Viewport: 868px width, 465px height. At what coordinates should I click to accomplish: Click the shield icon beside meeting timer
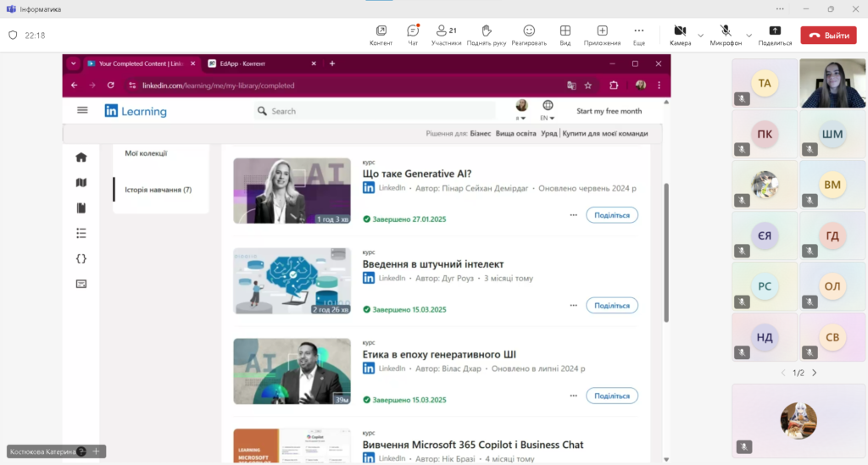pyautogui.click(x=13, y=36)
